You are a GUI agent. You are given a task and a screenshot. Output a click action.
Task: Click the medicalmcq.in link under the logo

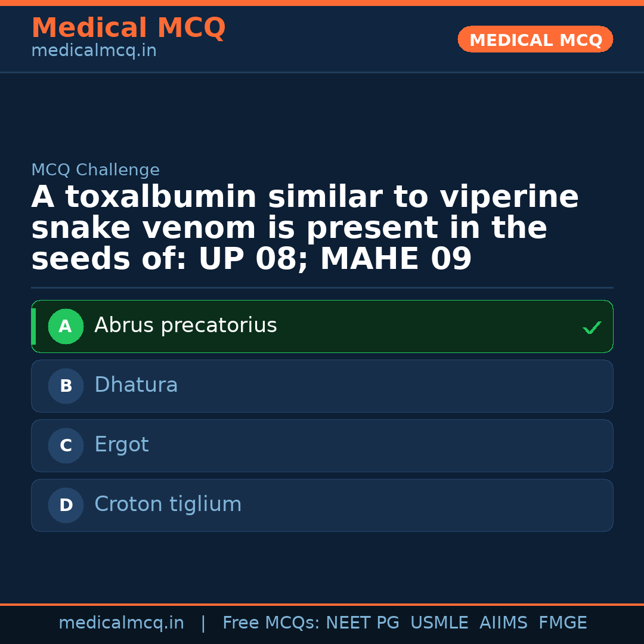click(94, 51)
